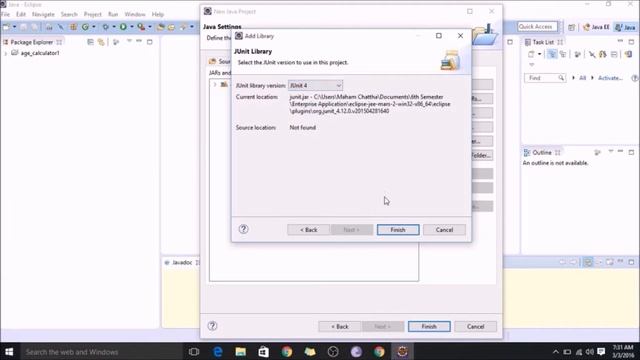Click Cancel in New Java Project wizard
The width and height of the screenshot is (640, 360).
(x=476, y=327)
